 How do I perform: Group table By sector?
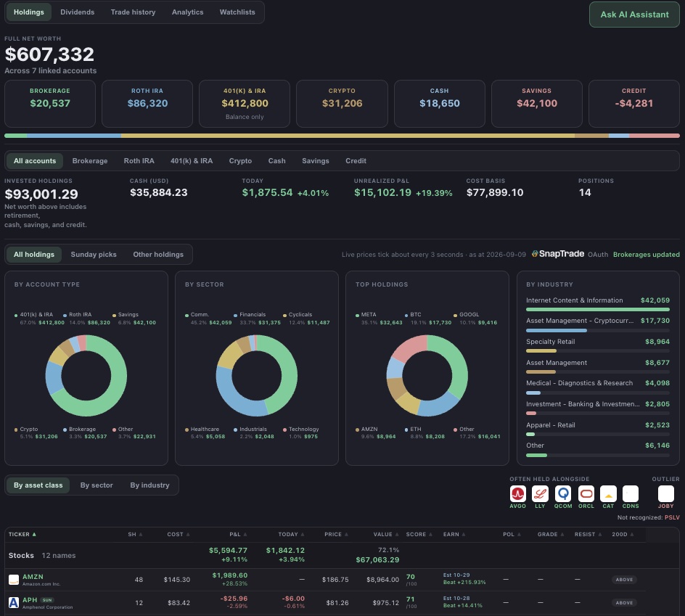tap(97, 485)
